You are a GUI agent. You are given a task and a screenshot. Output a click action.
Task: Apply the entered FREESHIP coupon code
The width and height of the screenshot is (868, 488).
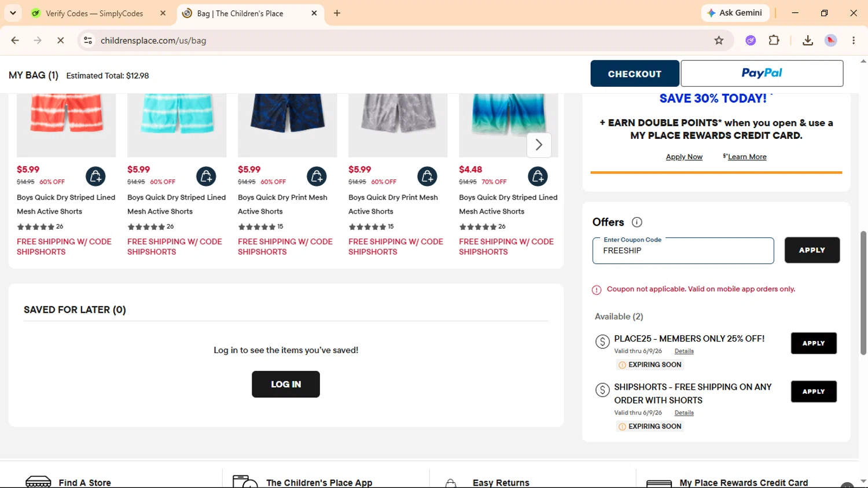812,250
